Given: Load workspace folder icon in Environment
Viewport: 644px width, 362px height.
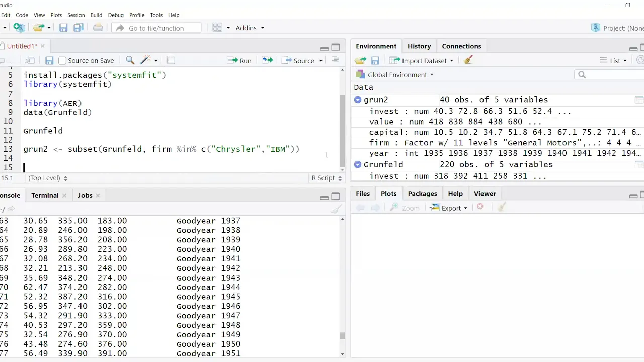Looking at the screenshot, I should tap(360, 60).
